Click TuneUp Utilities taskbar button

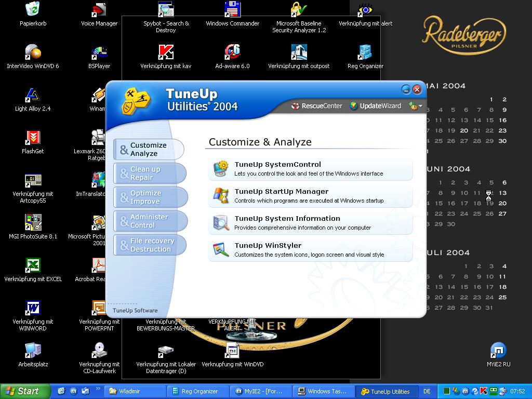[386, 391]
